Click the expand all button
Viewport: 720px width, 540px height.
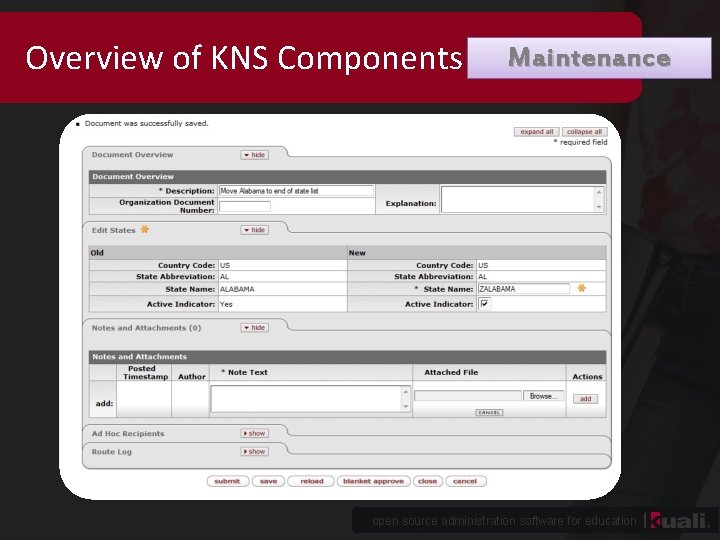click(x=536, y=132)
